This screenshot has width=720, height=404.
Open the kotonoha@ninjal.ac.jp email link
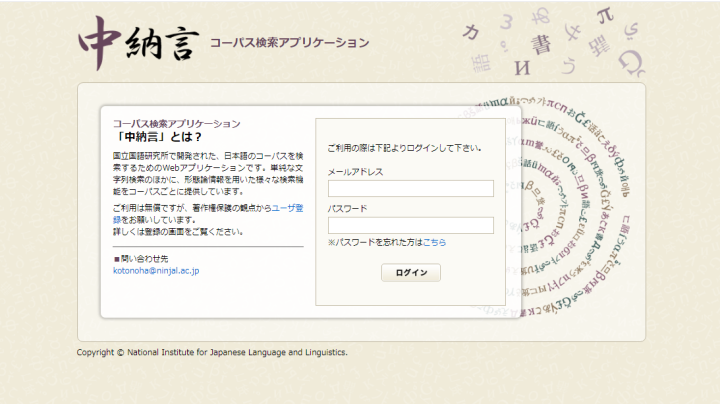pyautogui.click(x=156, y=271)
